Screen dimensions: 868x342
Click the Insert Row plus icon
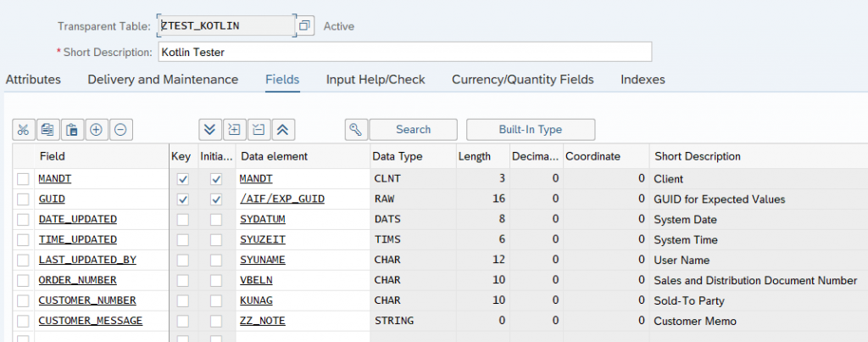[x=97, y=130]
